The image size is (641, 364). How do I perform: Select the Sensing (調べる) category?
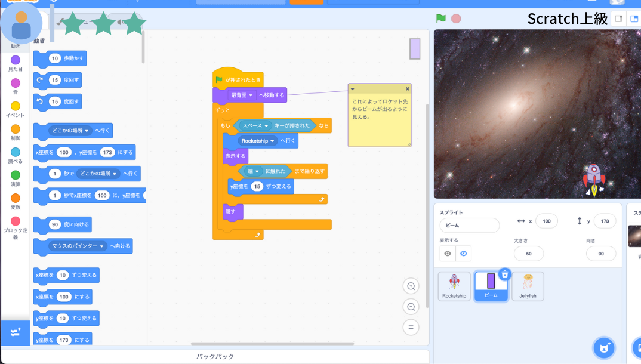click(x=16, y=156)
